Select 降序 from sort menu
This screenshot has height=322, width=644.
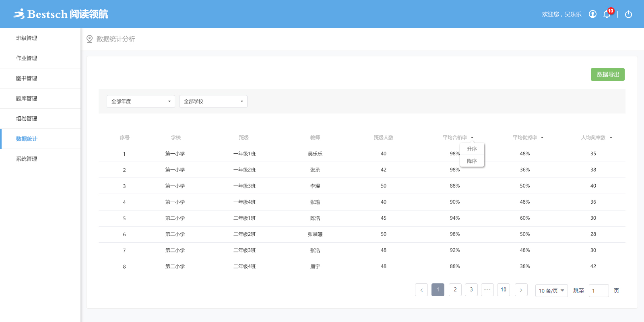tap(472, 161)
